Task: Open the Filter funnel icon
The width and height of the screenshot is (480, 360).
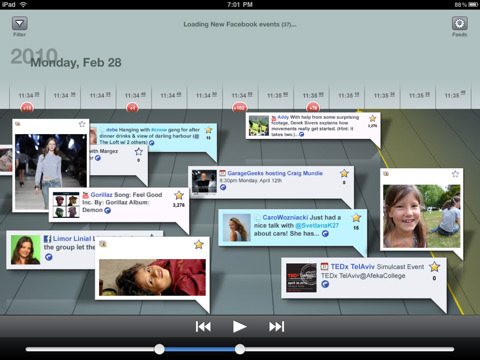Action: click(x=20, y=24)
